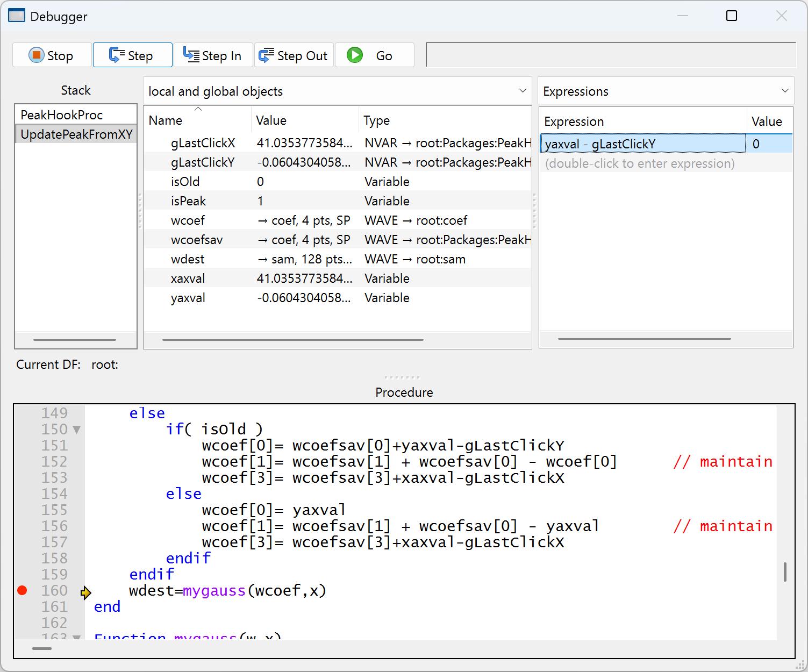The height and width of the screenshot is (672, 808).
Task: Select the Step In icon
Action: [191, 54]
